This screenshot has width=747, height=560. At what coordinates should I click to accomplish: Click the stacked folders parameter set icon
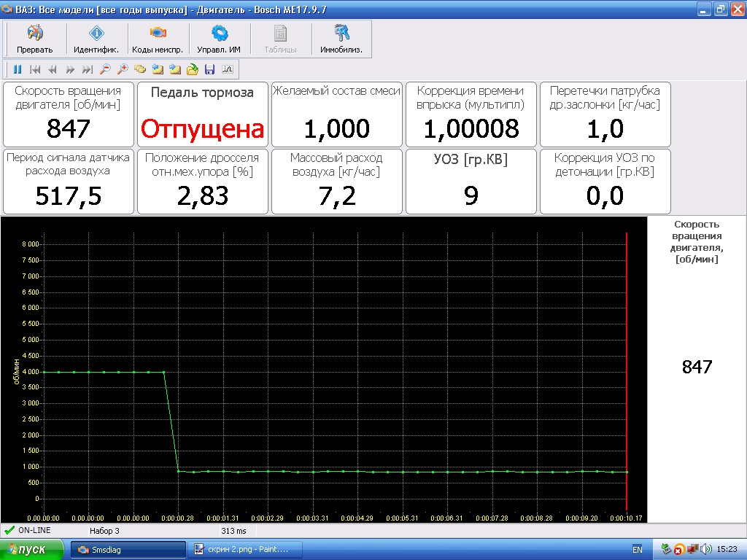coord(140,69)
